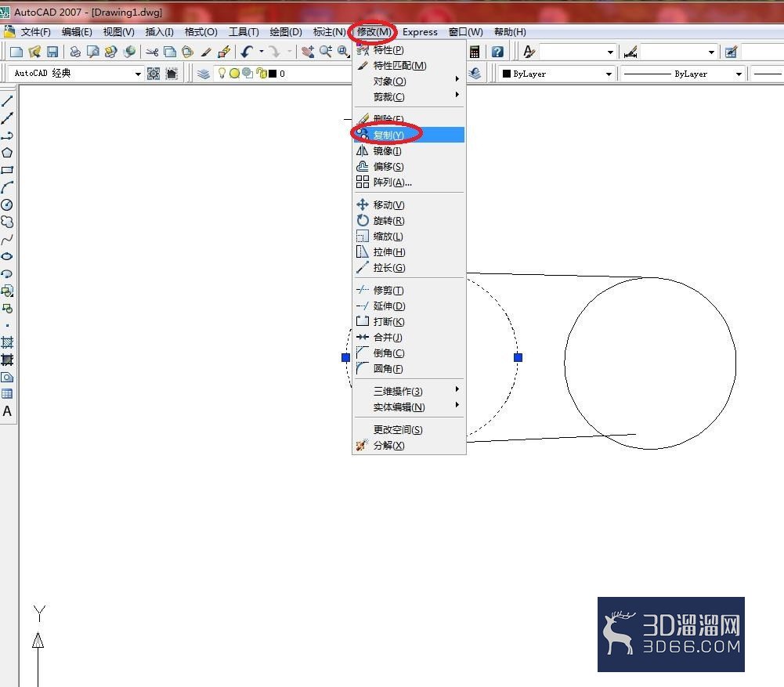Screen dimensions: 784x687
Task: Create a new drawing with QNew icon
Action: pos(16,52)
